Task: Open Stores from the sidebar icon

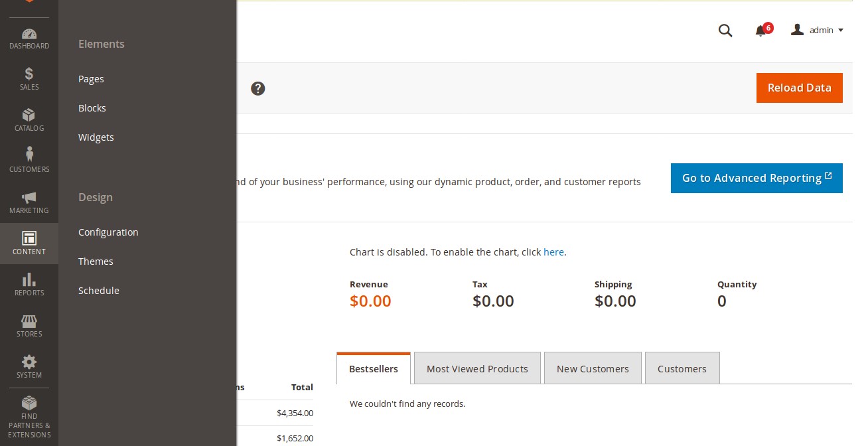Action: tap(29, 325)
